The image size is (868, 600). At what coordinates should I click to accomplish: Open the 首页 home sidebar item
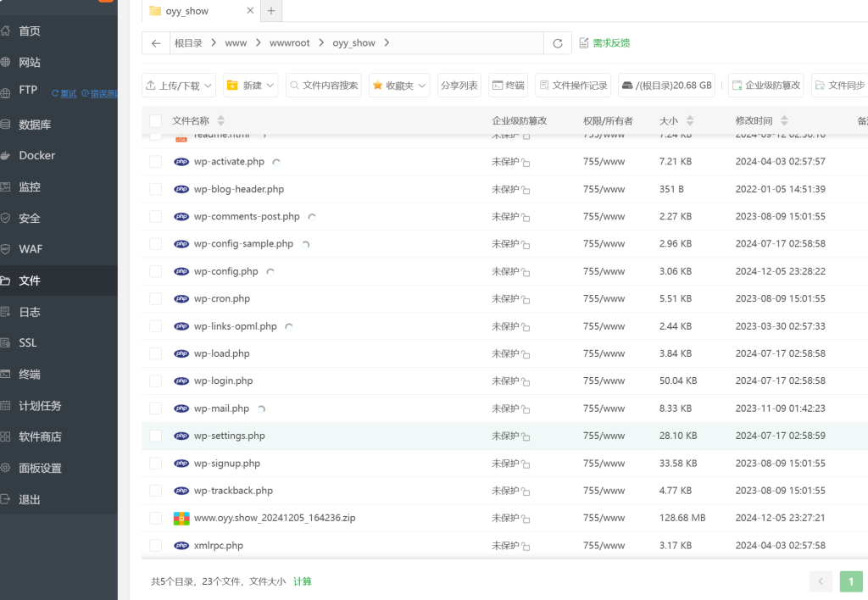30,31
